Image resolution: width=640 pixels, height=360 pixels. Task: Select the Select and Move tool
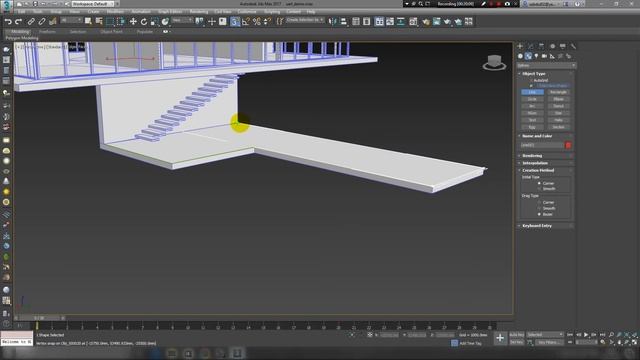(x=133, y=21)
